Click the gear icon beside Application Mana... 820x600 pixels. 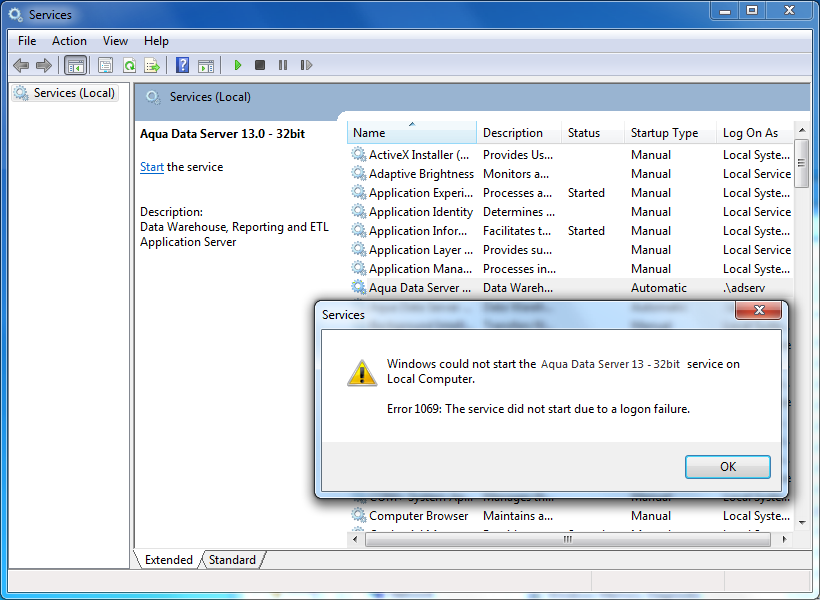coord(358,268)
